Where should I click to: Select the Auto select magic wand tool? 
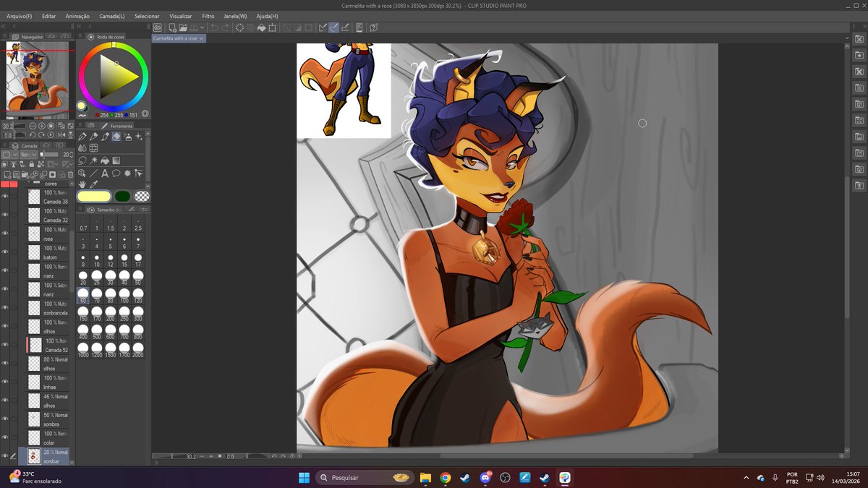coord(93,160)
